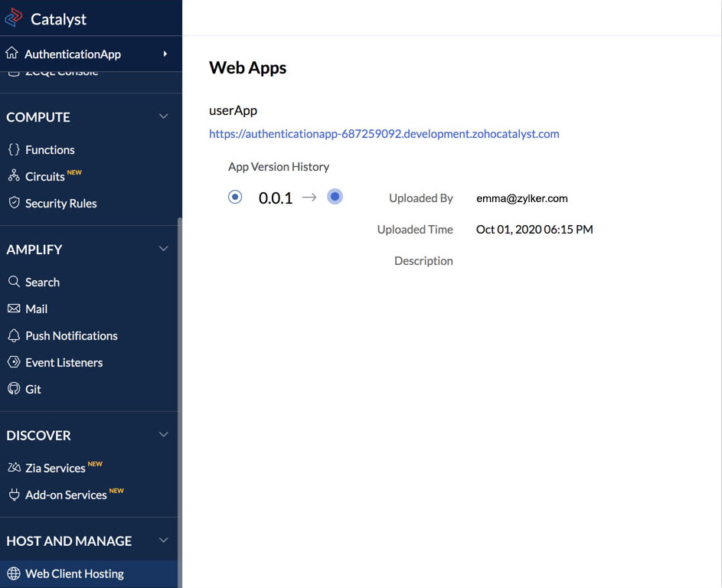Image resolution: width=722 pixels, height=588 pixels.
Task: Select the Functions icon in the sidebar
Action: click(x=13, y=149)
